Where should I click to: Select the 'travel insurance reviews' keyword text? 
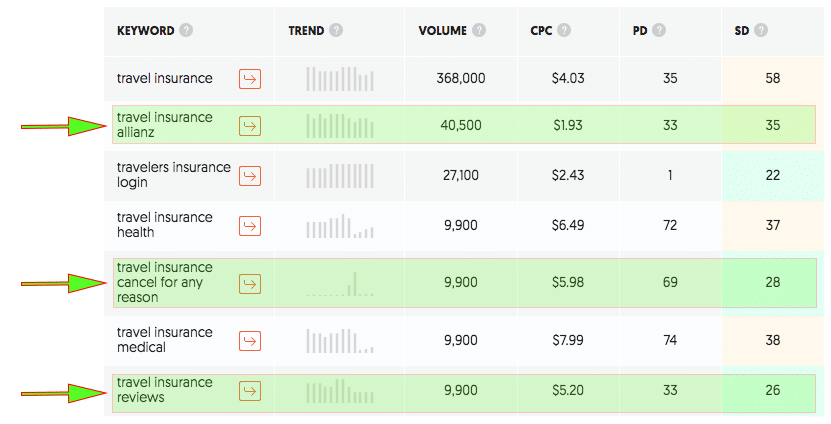coord(165,391)
